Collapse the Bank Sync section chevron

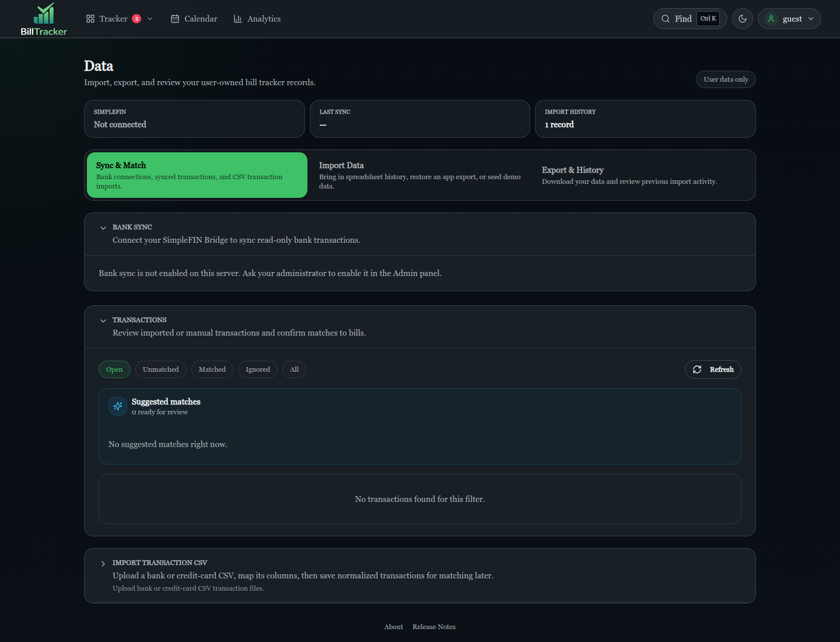pyautogui.click(x=103, y=228)
